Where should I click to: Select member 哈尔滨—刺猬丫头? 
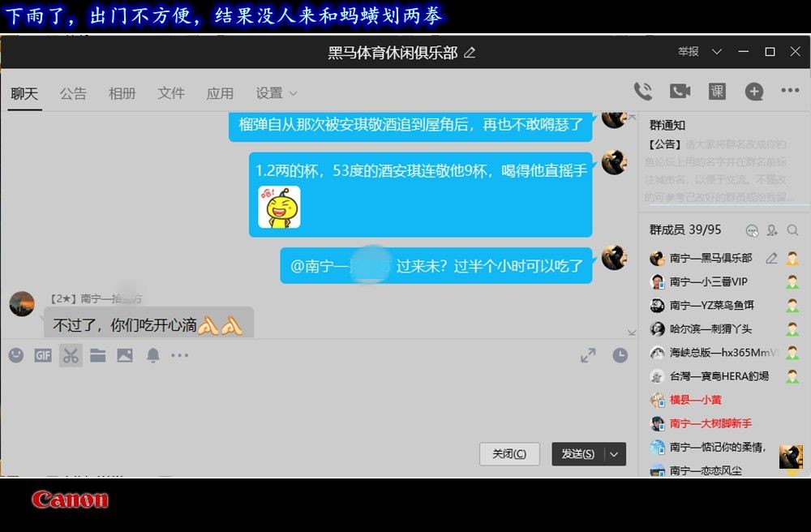[x=723, y=328]
